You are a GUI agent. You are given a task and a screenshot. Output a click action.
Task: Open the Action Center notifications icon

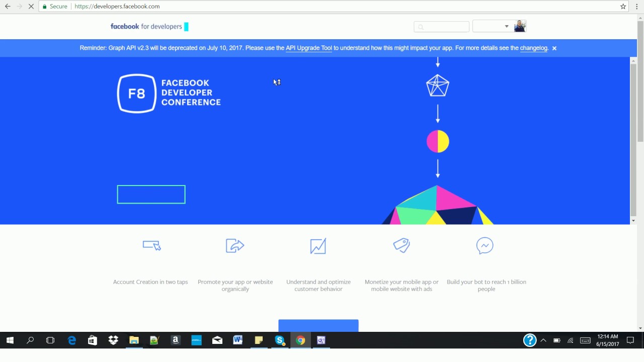(x=630, y=340)
